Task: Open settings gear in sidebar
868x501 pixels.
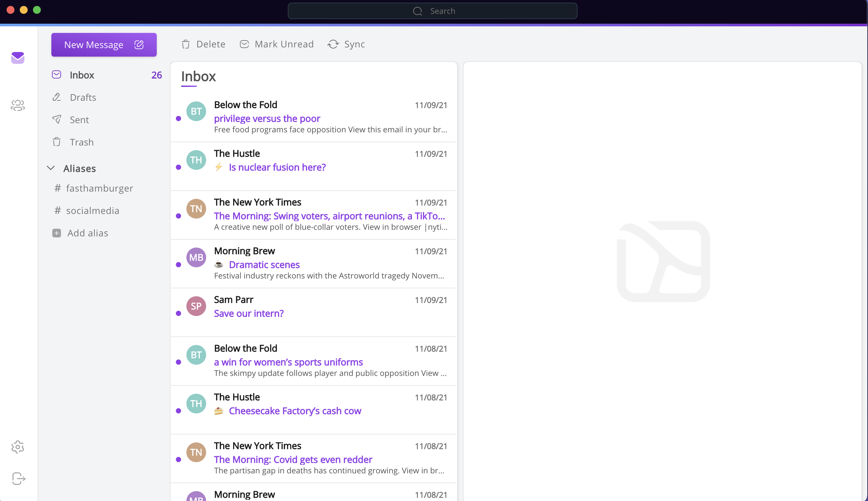Action: (17, 447)
